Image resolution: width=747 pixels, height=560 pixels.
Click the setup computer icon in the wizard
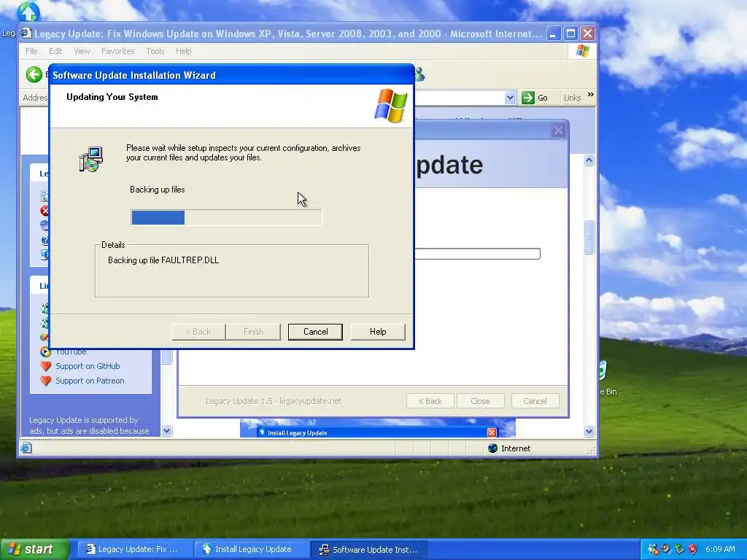pyautogui.click(x=90, y=160)
